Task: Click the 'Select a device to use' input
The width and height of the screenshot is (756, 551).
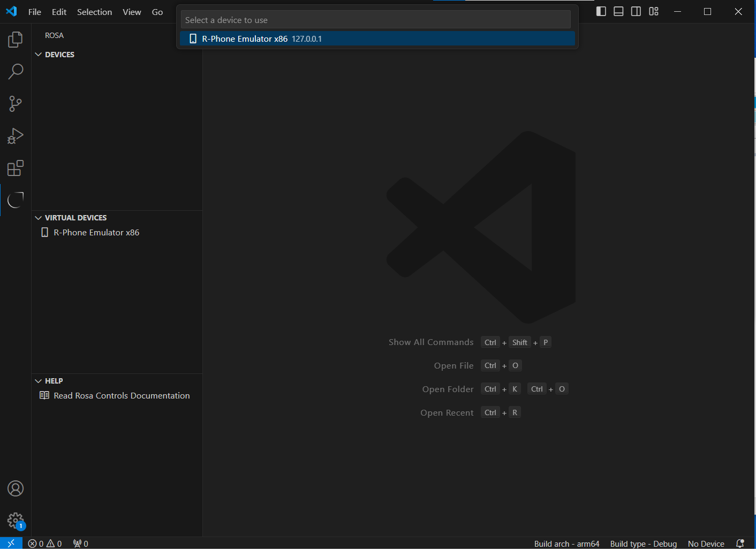Action: (375, 20)
